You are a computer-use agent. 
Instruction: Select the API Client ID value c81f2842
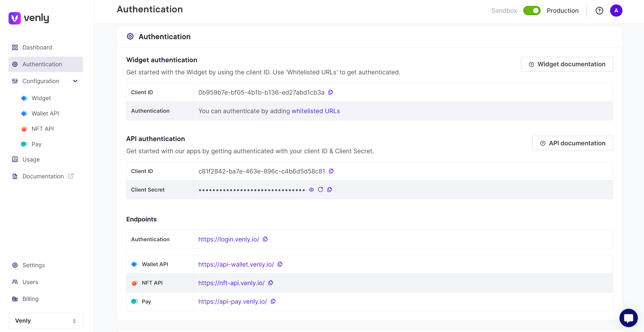tap(262, 171)
